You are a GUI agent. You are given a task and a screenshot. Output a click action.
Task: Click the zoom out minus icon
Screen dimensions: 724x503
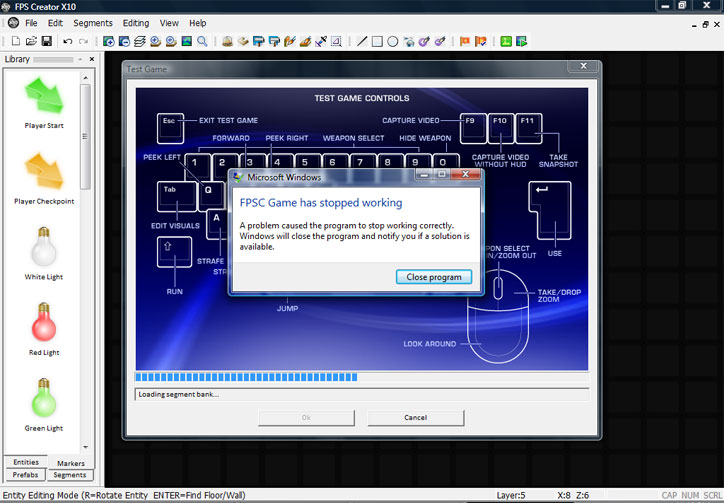(x=124, y=42)
